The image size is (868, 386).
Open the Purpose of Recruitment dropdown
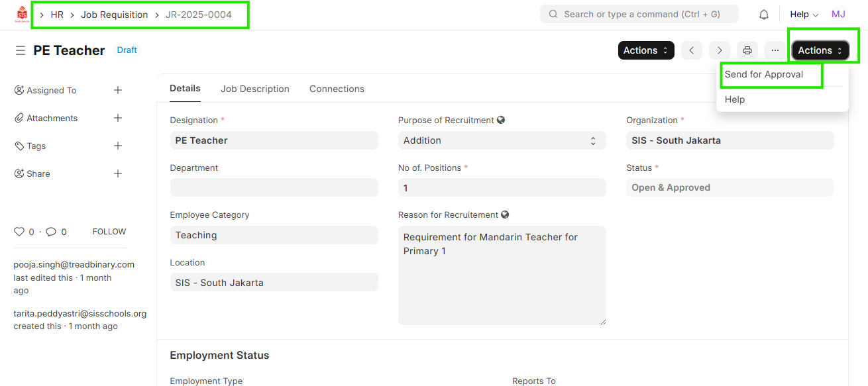click(x=502, y=140)
